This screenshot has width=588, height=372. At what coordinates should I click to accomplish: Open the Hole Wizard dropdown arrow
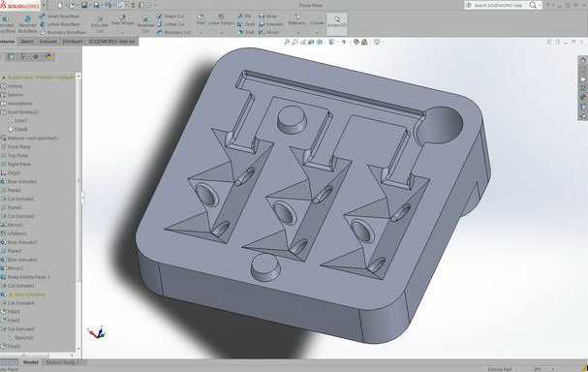pos(123,33)
